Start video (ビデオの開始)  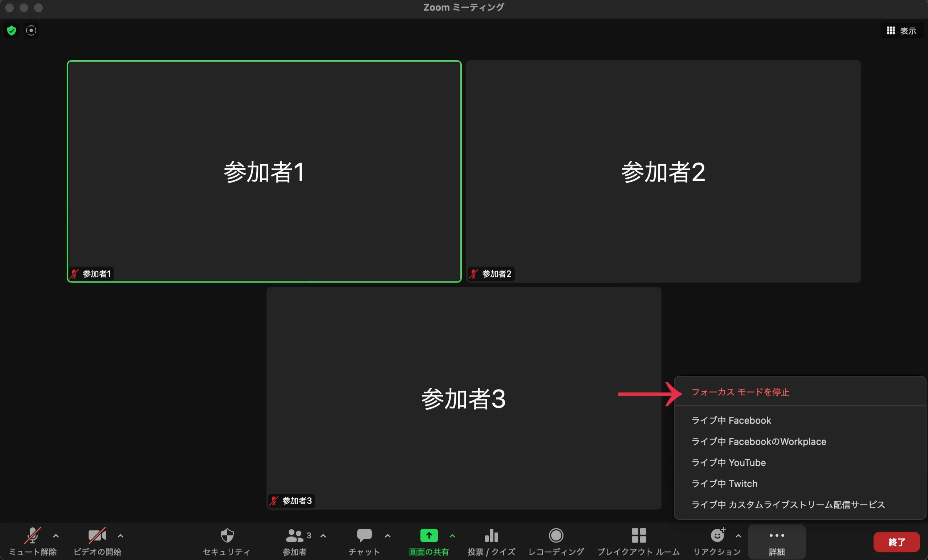(x=97, y=536)
